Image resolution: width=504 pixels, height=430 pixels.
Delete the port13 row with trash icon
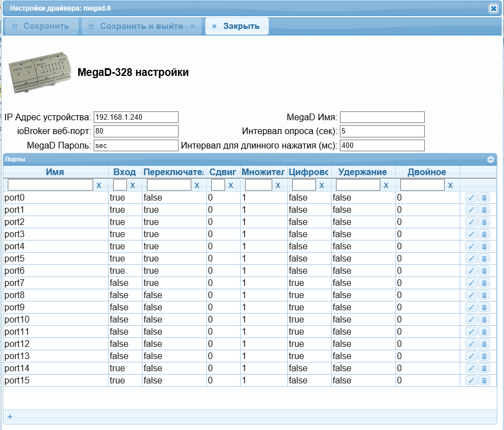484,356
